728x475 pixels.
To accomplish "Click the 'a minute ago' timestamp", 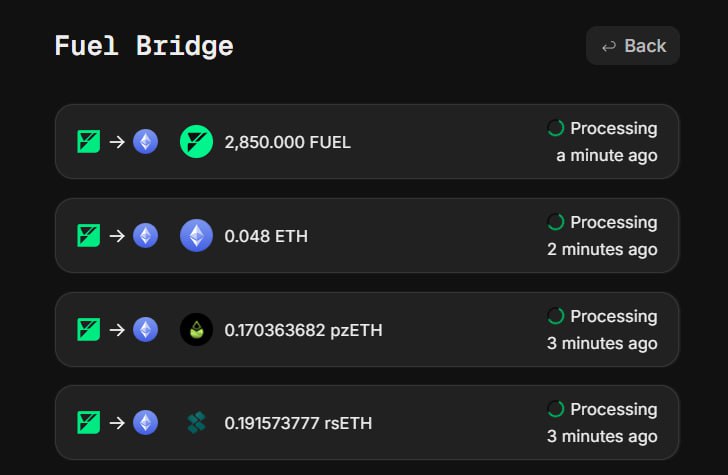I will (x=607, y=156).
